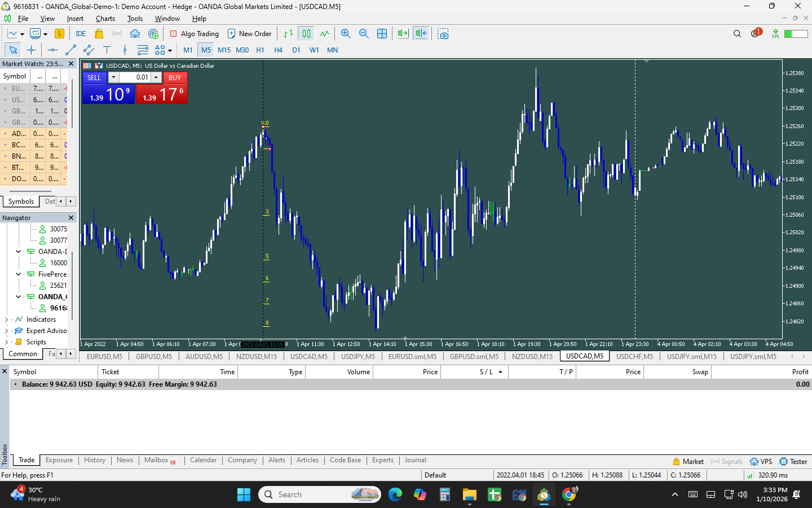Click the red BUY button

[x=174, y=78]
